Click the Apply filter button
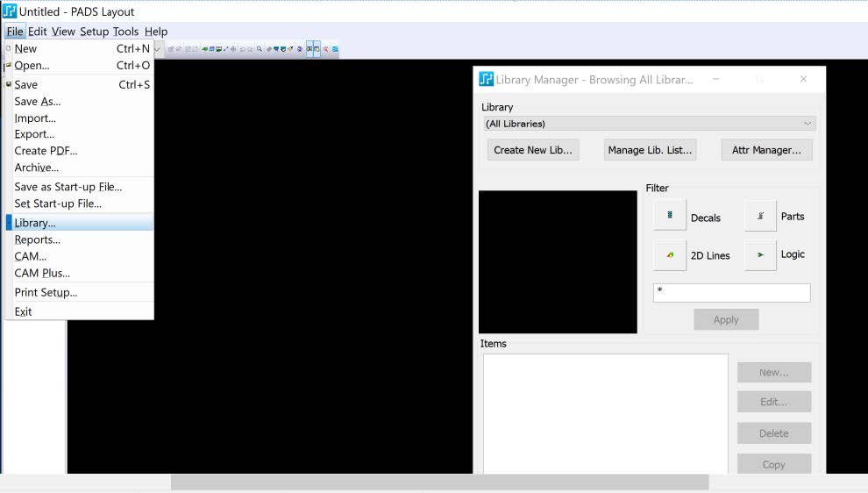The height and width of the screenshot is (493, 868). coord(726,319)
